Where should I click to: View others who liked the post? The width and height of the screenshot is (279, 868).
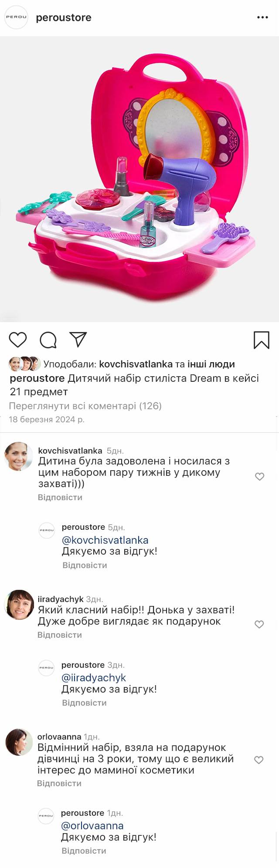coord(211,364)
